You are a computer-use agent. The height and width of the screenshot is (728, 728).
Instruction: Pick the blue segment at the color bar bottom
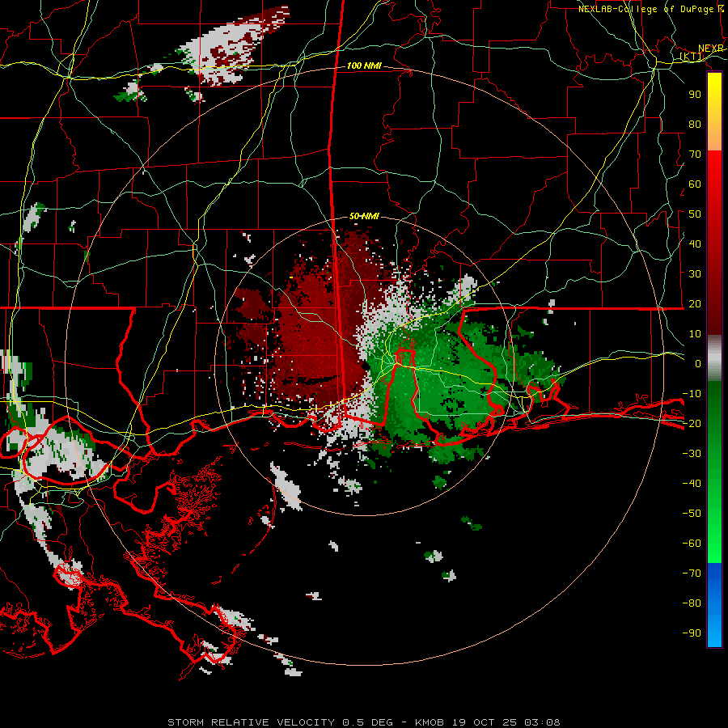pyautogui.click(x=714, y=605)
